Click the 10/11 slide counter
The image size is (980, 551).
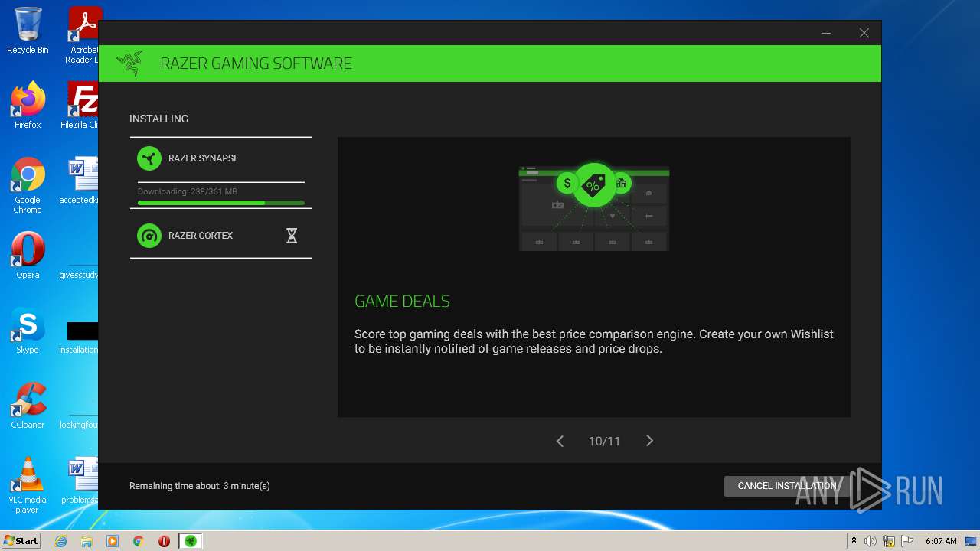[604, 442]
